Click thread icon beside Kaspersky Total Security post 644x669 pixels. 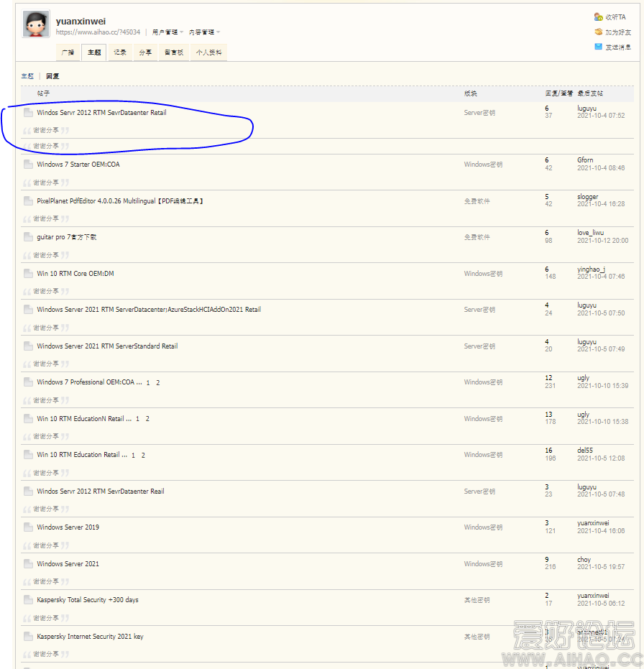tap(28, 600)
